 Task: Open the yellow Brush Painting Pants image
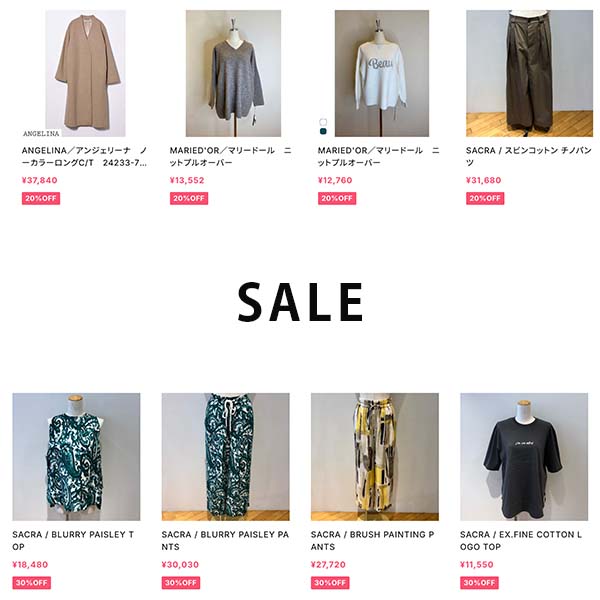pos(375,457)
